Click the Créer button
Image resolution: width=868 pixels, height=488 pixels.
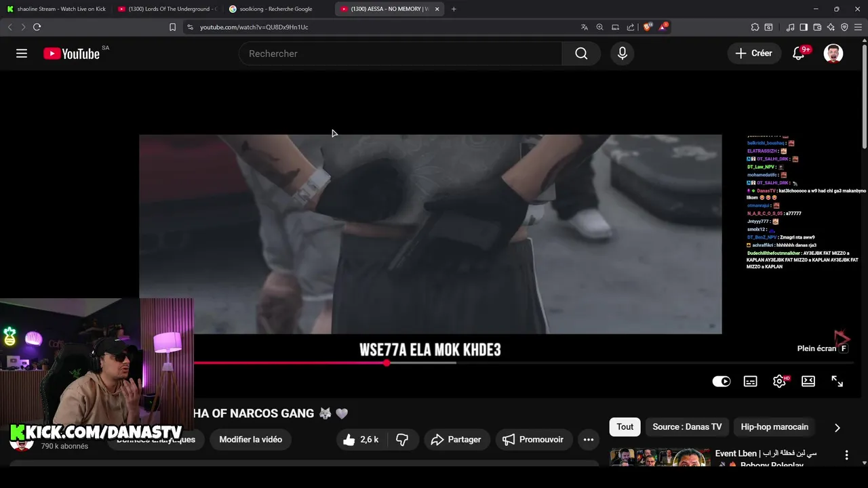754,54
